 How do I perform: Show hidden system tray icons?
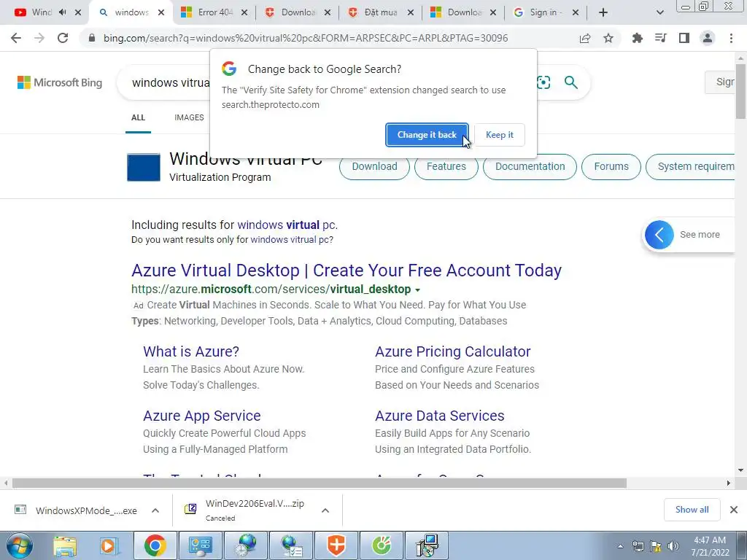[620, 546]
